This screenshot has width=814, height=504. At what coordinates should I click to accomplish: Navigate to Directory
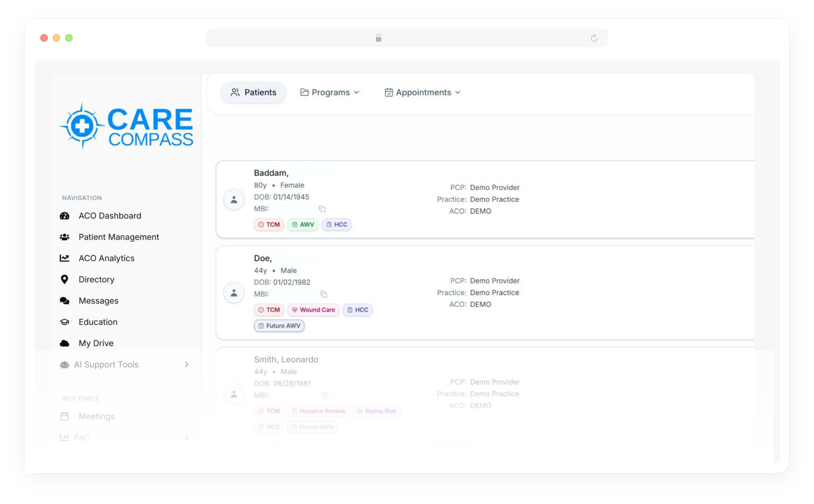[x=96, y=279]
